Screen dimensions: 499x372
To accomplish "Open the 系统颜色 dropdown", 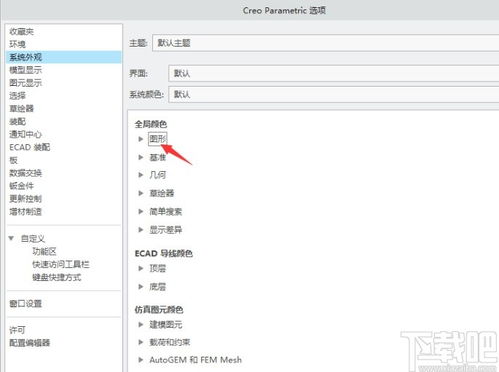I will [333, 94].
